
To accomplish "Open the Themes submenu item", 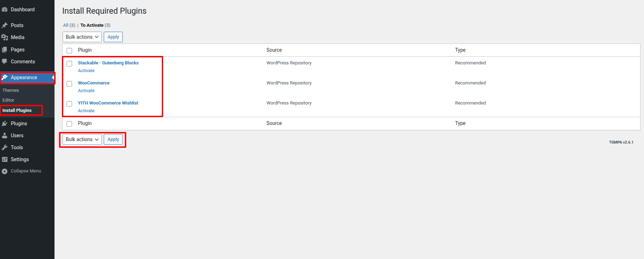I will 11,90.
